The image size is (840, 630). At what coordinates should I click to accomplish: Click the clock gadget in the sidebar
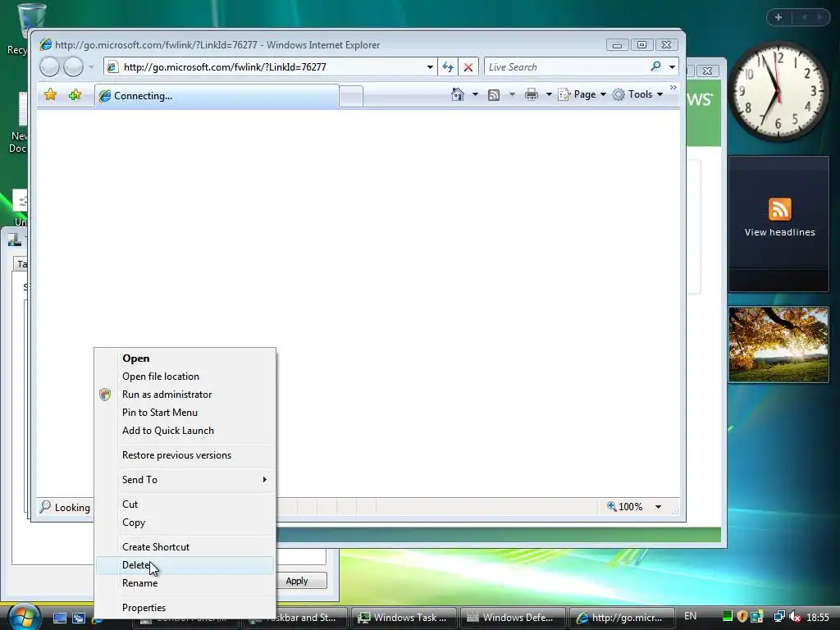point(778,92)
